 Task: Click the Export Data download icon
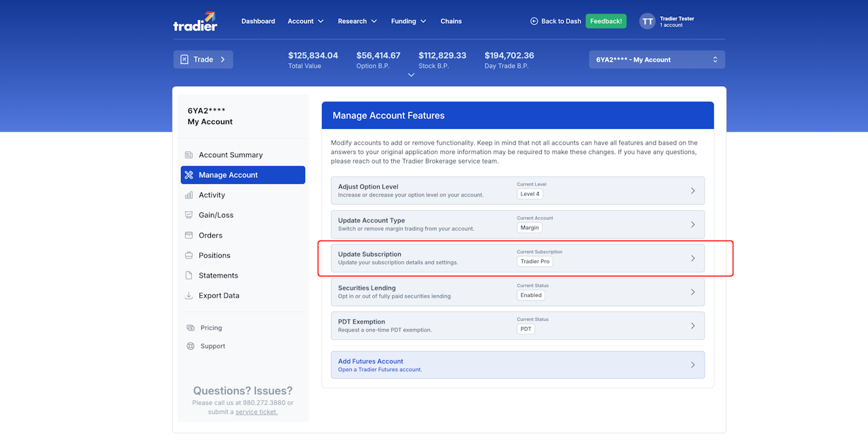click(x=189, y=296)
